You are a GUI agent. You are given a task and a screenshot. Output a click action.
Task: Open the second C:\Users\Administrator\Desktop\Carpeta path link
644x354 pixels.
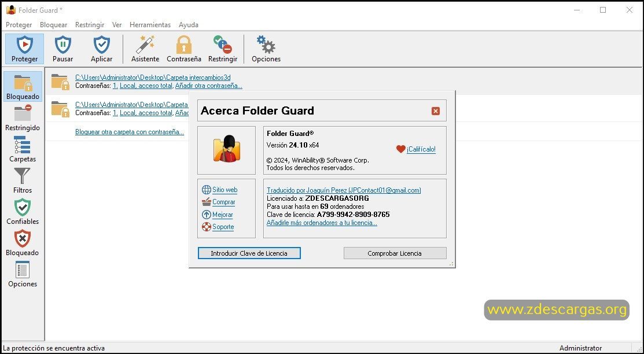tap(131, 104)
